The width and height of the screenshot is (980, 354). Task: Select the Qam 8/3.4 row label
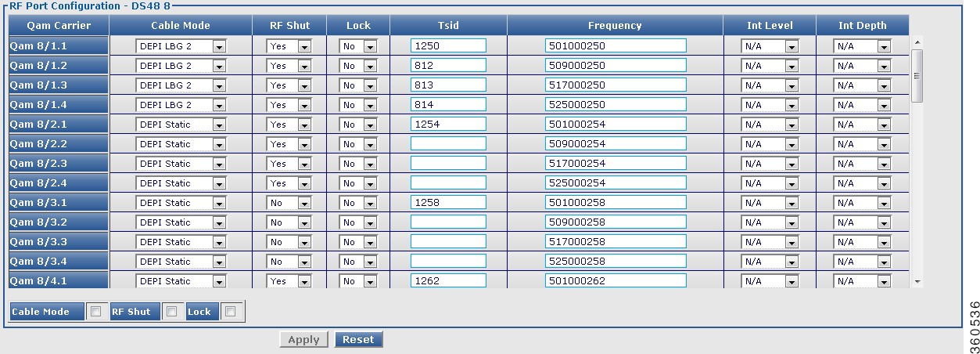59,262
